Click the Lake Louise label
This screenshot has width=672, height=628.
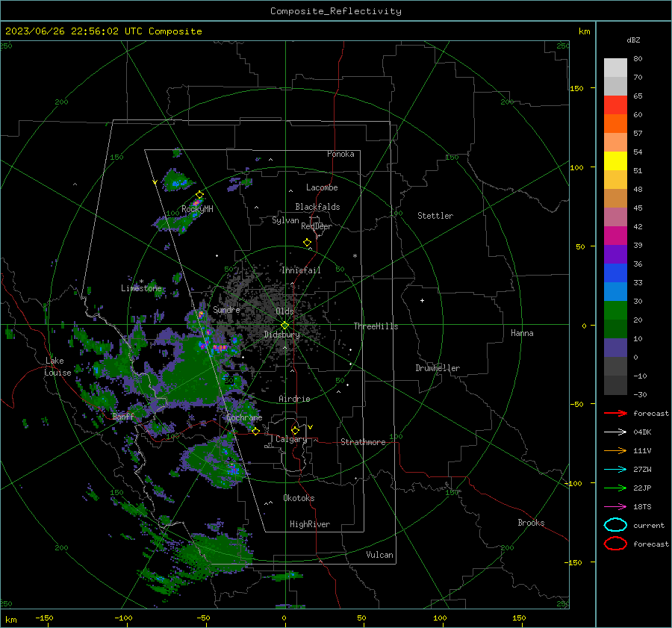click(x=57, y=367)
